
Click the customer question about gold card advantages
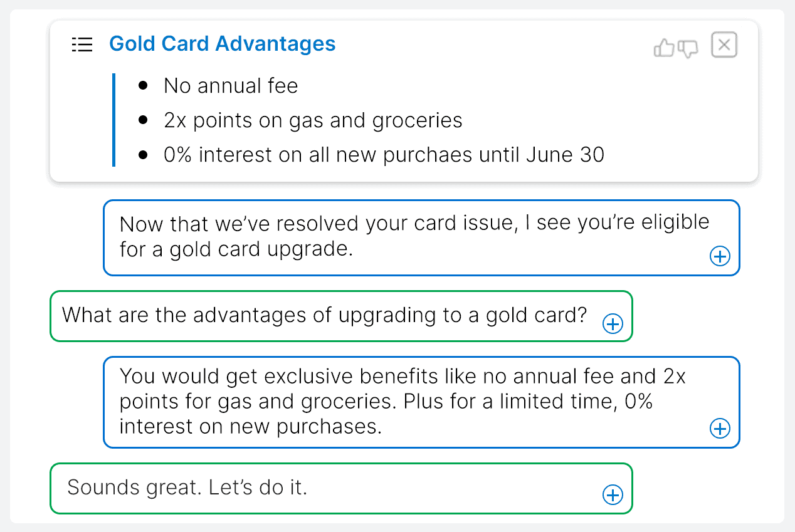[341, 316]
